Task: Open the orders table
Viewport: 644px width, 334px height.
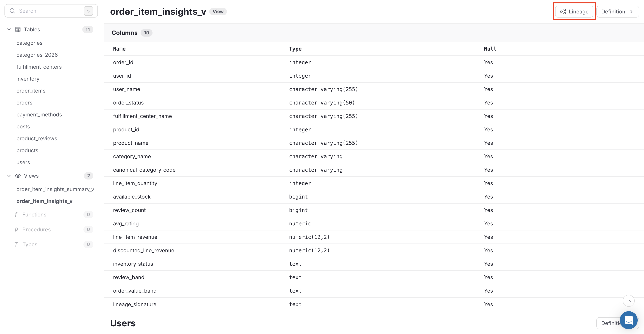Action: 24,102
